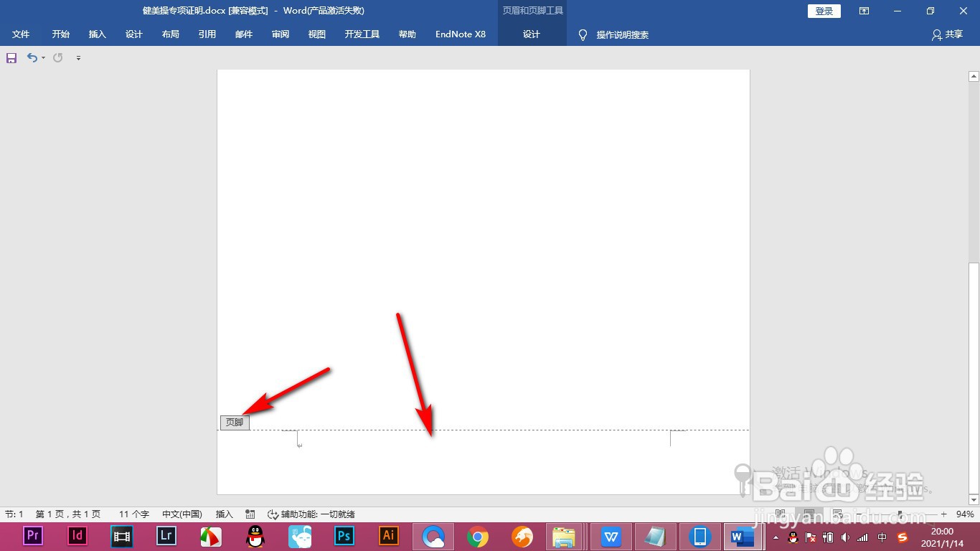The height and width of the screenshot is (551, 980).
Task: Click the Save icon in quick access toolbar
Action: (11, 58)
